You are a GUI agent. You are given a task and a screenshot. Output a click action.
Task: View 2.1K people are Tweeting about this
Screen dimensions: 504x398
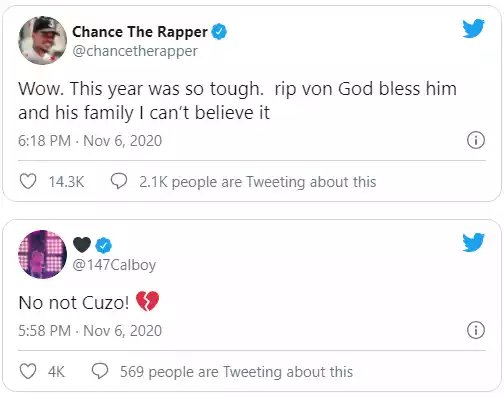point(258,182)
